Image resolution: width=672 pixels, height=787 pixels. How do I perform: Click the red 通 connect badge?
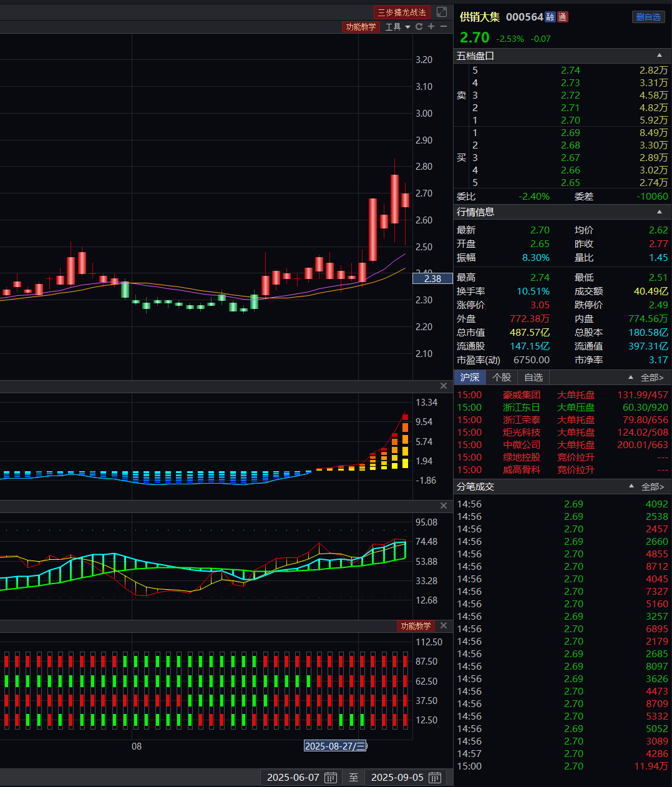click(562, 17)
